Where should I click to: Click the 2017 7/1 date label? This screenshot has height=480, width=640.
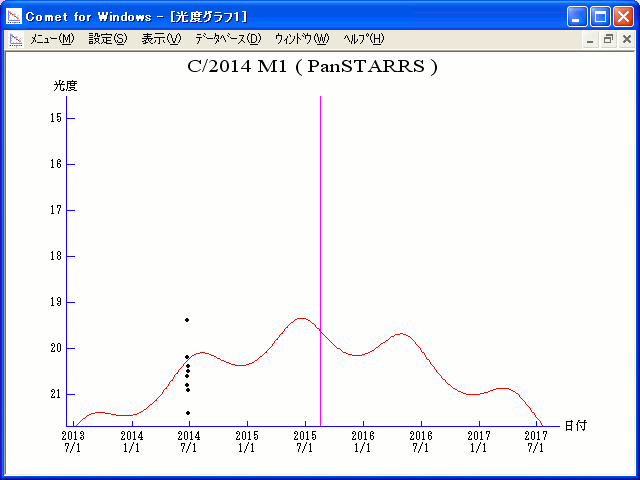pyautogui.click(x=536, y=442)
